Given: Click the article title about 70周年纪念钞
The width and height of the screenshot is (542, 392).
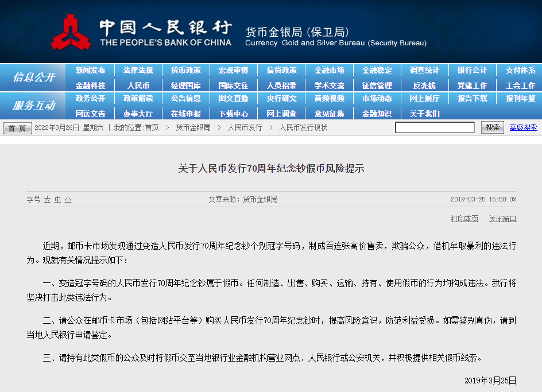Looking at the screenshot, I should tap(271, 168).
